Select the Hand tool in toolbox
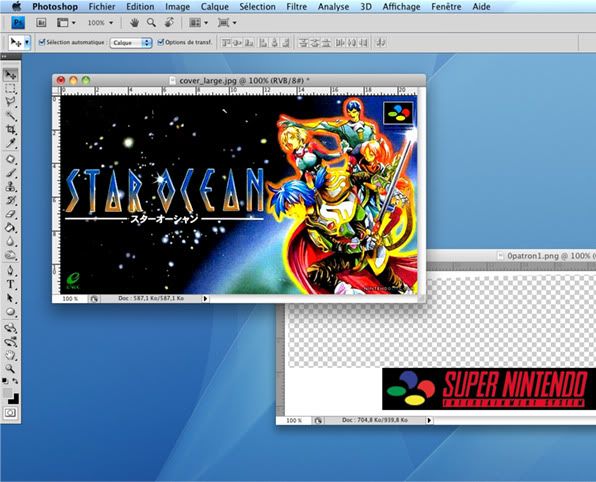 pyautogui.click(x=10, y=355)
